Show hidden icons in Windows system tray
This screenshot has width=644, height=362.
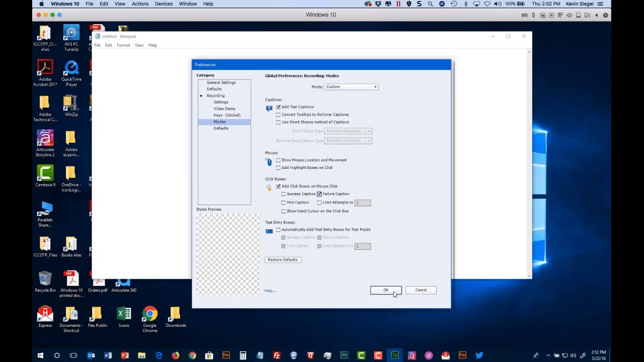(x=548, y=355)
